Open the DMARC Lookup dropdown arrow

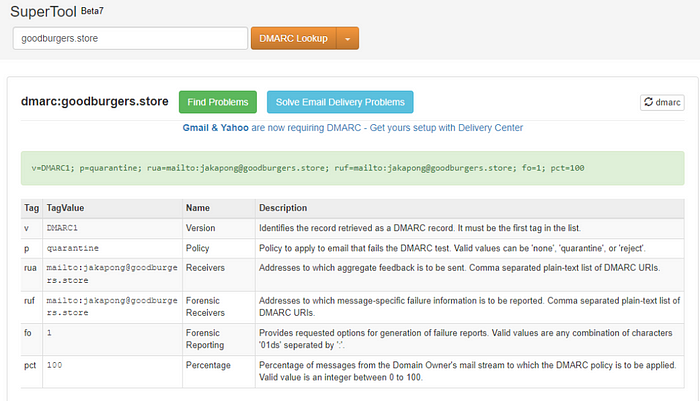point(348,38)
